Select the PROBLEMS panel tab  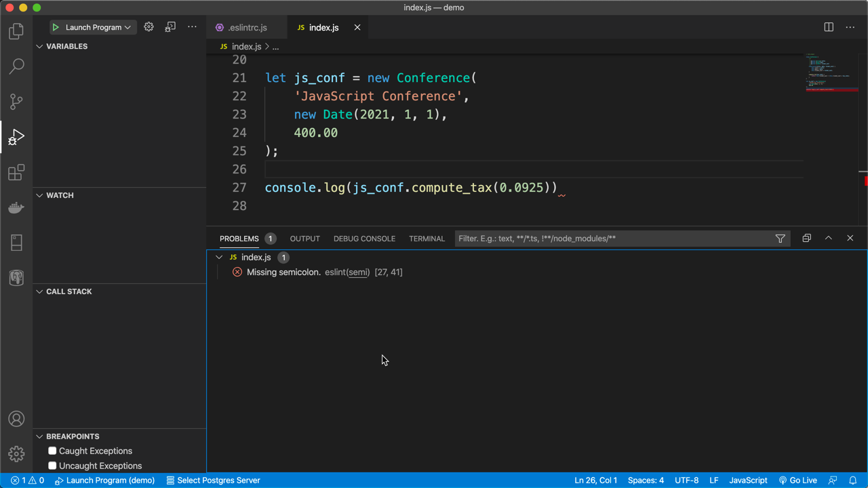[x=239, y=239]
